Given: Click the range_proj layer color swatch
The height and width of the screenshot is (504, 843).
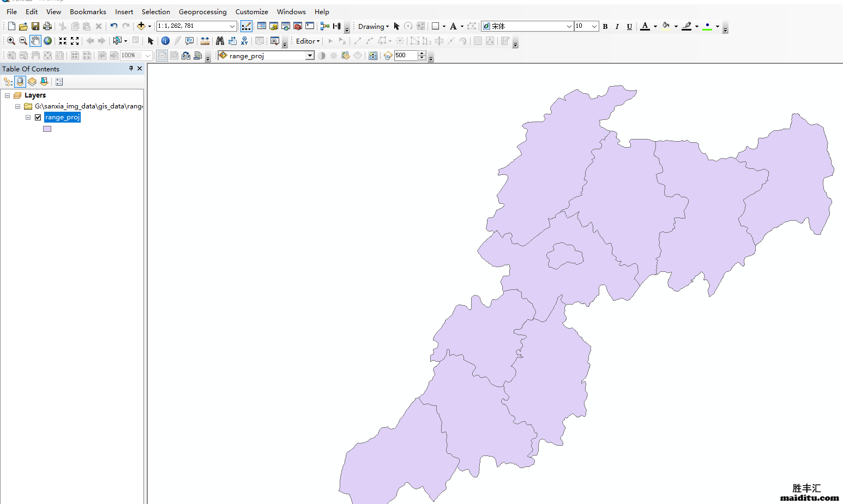Looking at the screenshot, I should [x=47, y=129].
